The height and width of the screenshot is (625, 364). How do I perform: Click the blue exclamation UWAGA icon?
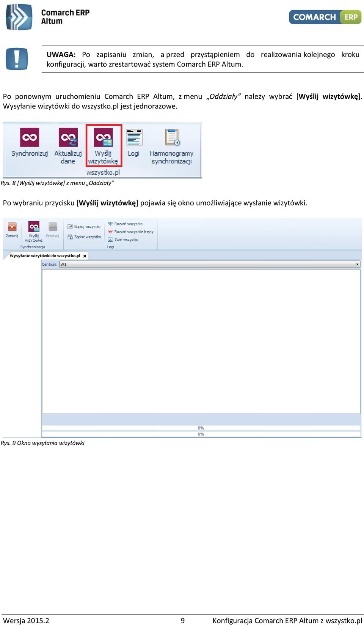pyautogui.click(x=17, y=59)
